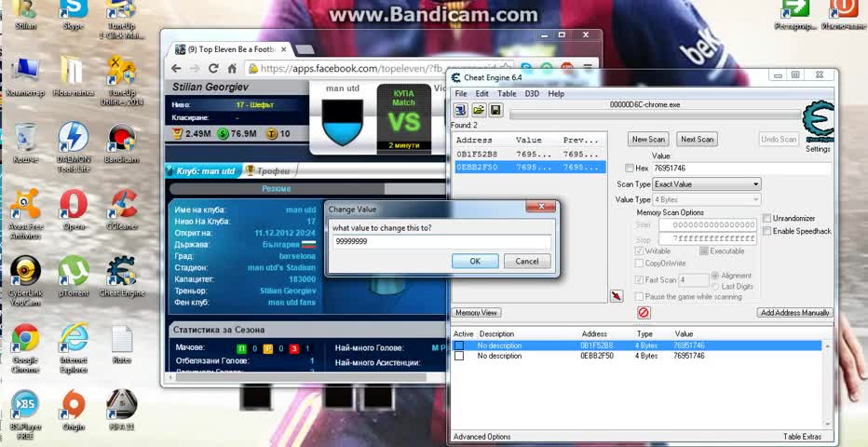Viewport: 868px width, 447px height.
Task: Tick the Enable Speedhack checkbox
Action: (766, 231)
